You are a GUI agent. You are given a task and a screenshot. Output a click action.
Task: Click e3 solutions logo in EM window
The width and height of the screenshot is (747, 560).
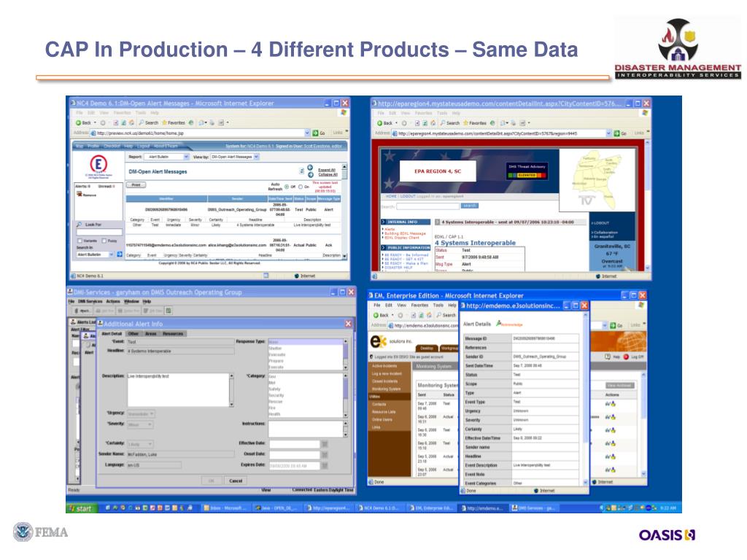click(379, 341)
